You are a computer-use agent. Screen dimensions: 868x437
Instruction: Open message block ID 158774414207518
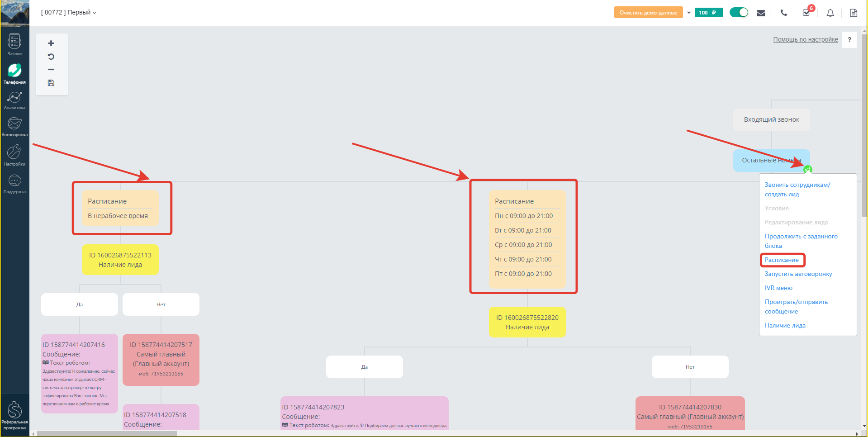[x=161, y=417]
